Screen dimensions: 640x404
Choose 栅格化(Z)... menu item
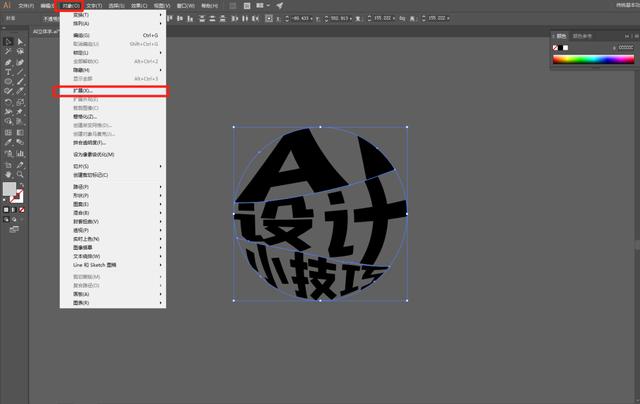tap(113, 117)
